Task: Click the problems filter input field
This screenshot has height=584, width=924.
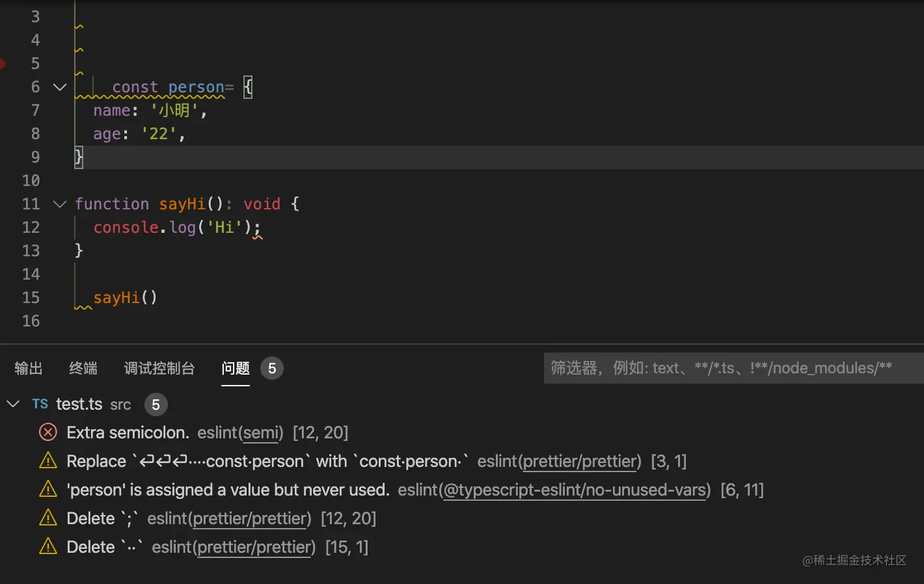Action: (734, 368)
